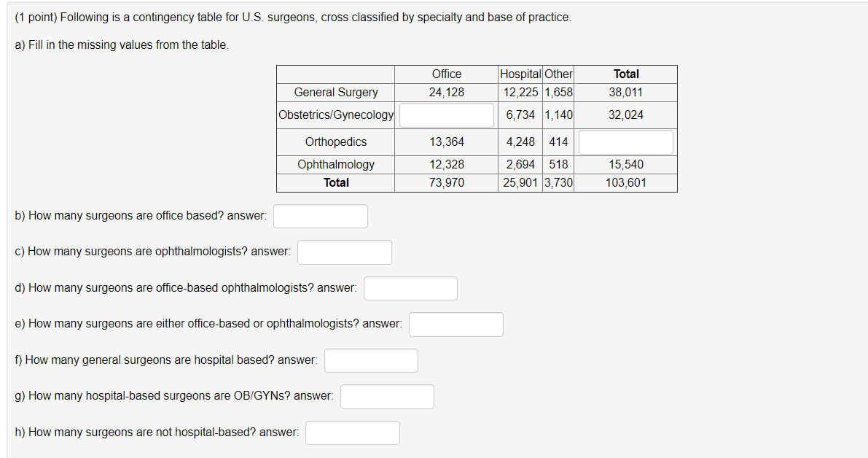Click the Ophthalmology row label

tap(336, 165)
